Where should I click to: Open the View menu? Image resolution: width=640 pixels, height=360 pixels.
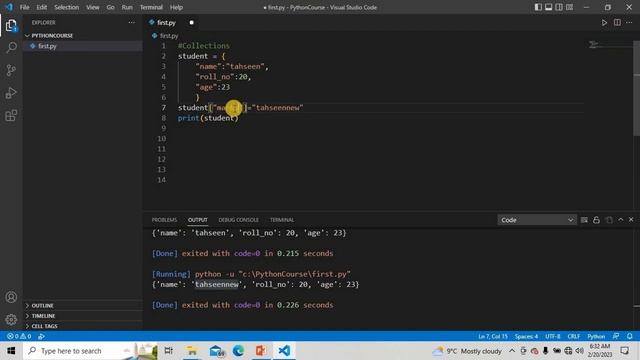[x=93, y=7]
